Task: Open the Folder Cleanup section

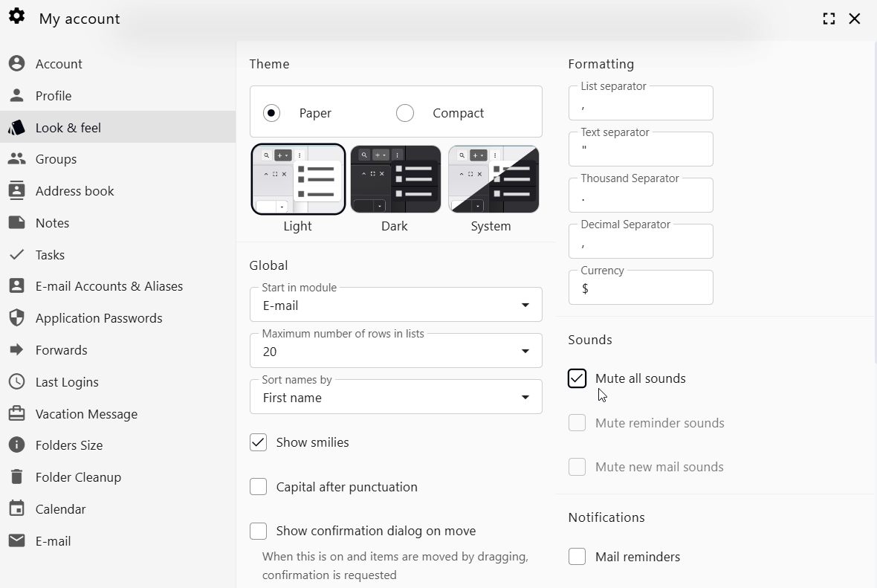Action: click(79, 476)
